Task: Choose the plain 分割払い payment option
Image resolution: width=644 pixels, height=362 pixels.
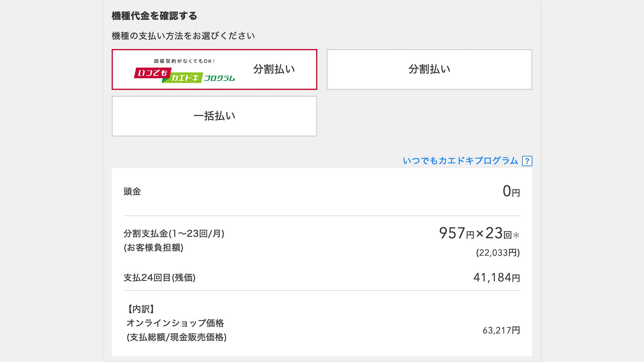Action: 429,69
